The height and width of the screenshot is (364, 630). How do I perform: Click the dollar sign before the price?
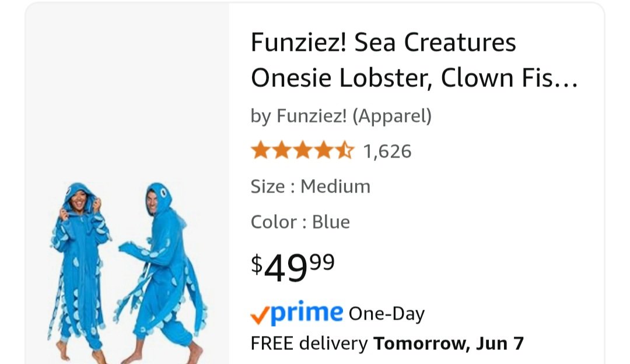257,264
